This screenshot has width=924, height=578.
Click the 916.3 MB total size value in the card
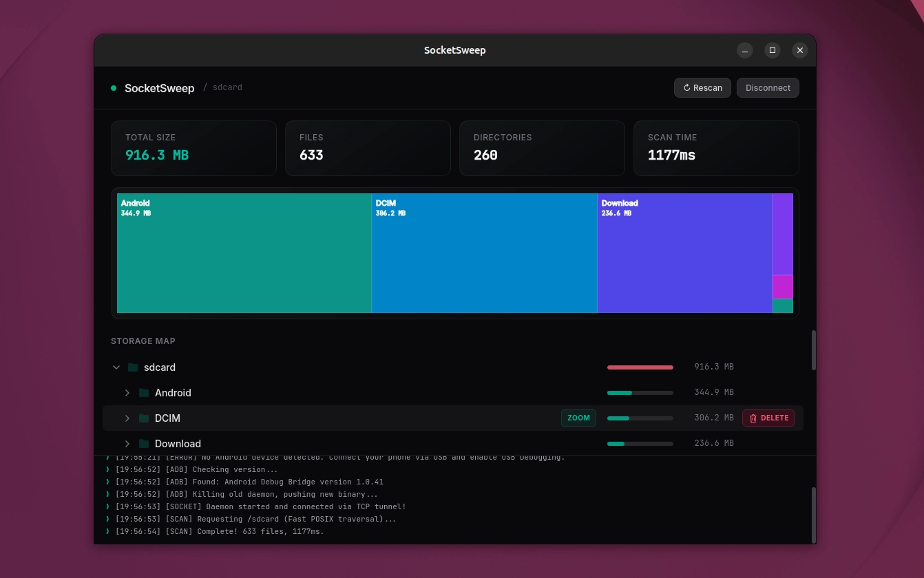pyautogui.click(x=157, y=156)
